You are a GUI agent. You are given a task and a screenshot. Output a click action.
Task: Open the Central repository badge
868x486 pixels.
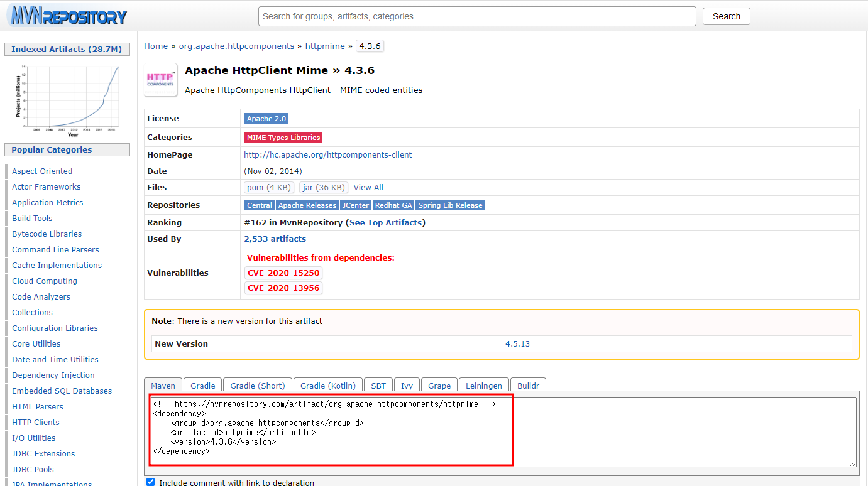point(260,205)
